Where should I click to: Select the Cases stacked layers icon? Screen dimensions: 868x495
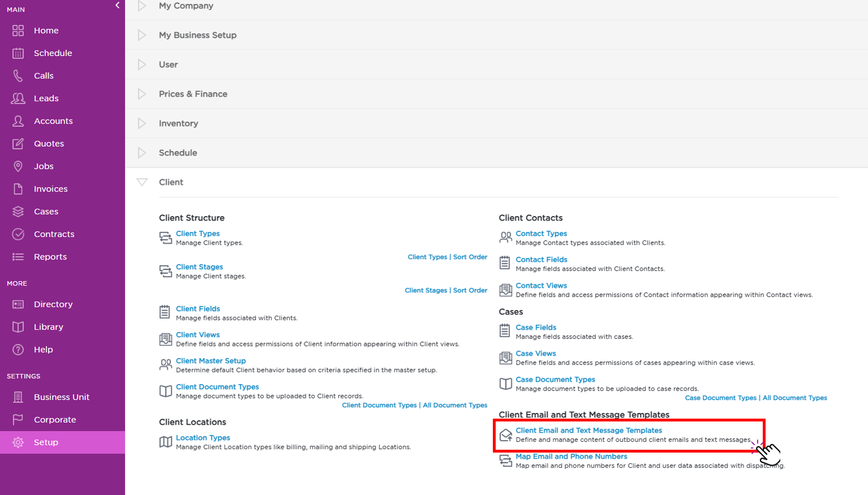pos(18,212)
